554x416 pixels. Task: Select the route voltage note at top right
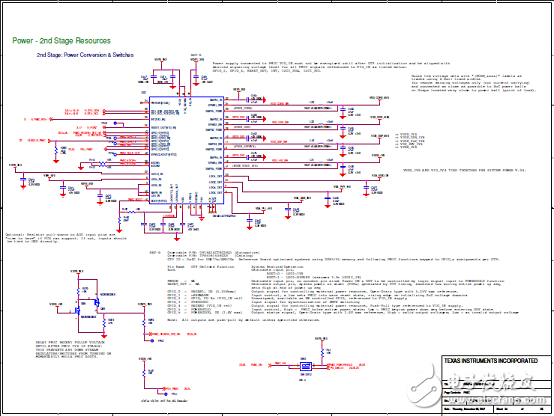point(473,83)
